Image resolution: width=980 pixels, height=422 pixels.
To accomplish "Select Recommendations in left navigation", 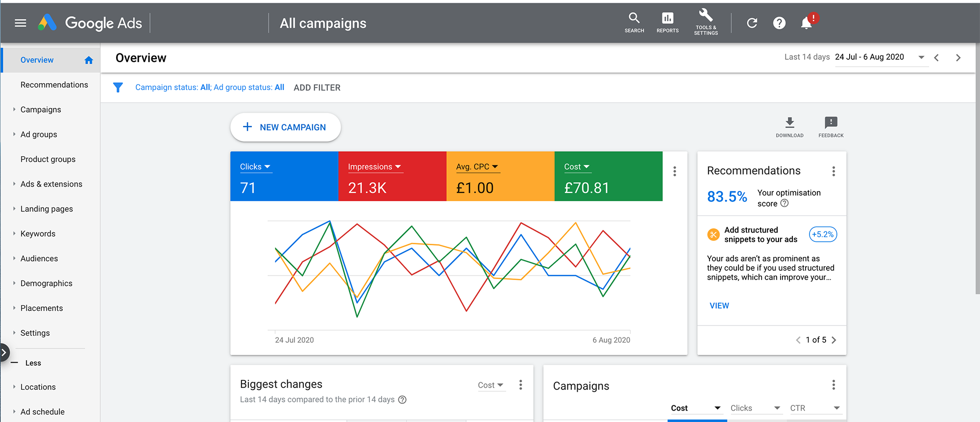I will (54, 85).
